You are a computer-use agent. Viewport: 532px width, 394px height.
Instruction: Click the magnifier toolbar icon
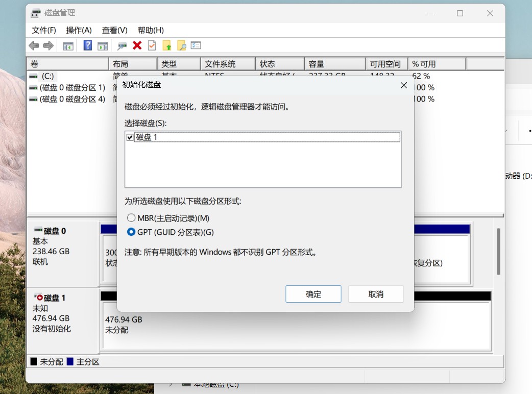(x=122, y=45)
